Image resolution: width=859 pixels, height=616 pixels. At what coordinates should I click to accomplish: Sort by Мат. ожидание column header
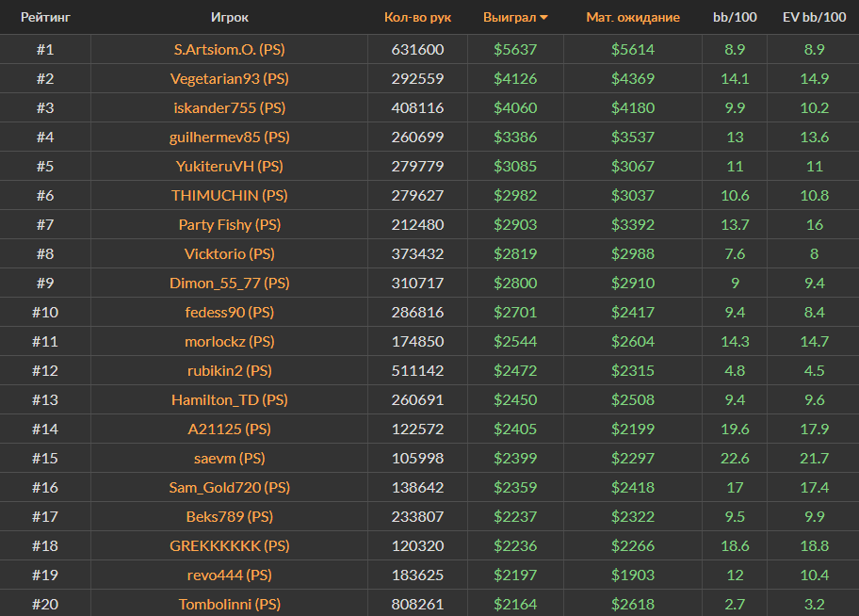tap(632, 17)
